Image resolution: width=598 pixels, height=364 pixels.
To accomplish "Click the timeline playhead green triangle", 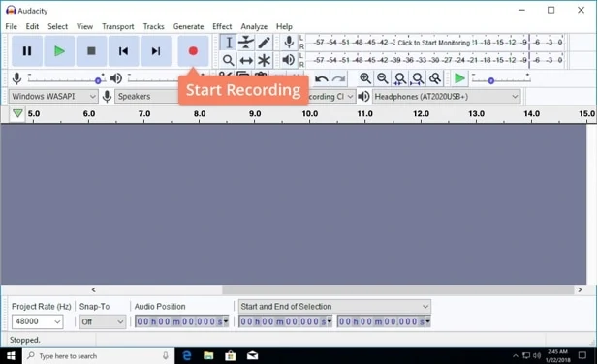I will click(17, 113).
